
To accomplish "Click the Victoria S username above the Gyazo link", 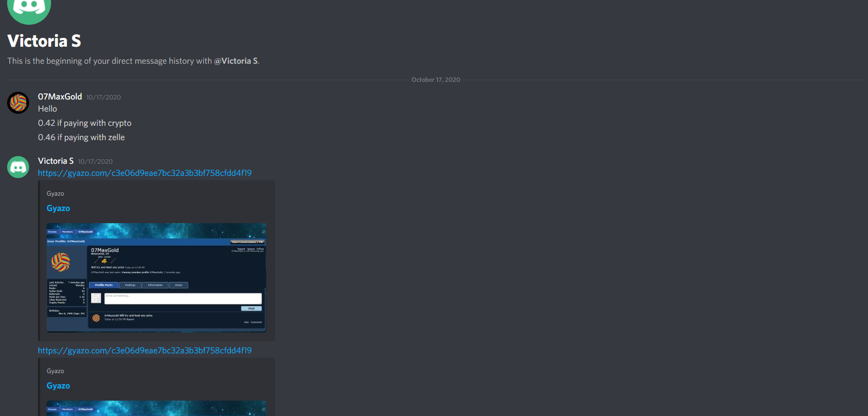I will [55, 161].
